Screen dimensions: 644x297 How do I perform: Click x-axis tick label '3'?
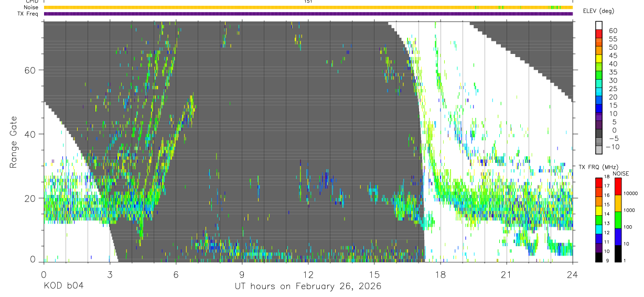click(110, 274)
